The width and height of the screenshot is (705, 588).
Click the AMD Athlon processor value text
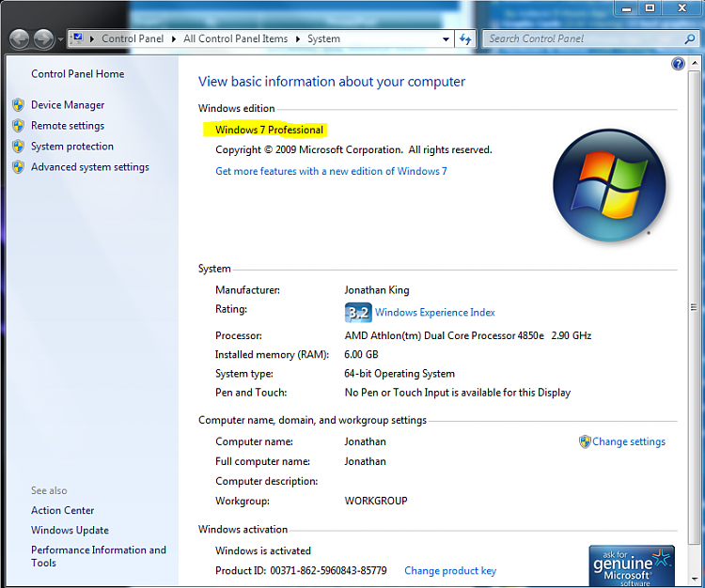coord(467,336)
